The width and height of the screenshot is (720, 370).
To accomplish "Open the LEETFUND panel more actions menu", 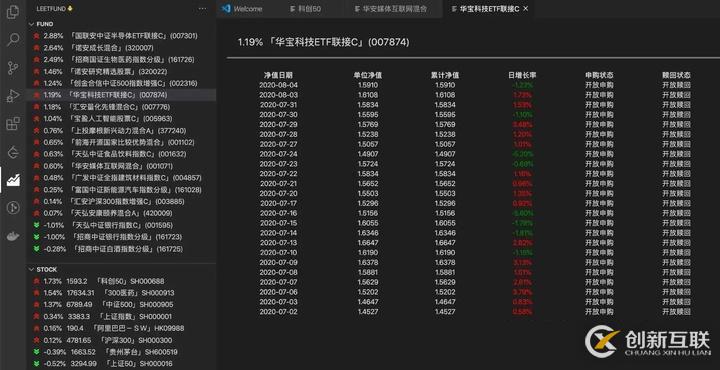I will coord(202,9).
